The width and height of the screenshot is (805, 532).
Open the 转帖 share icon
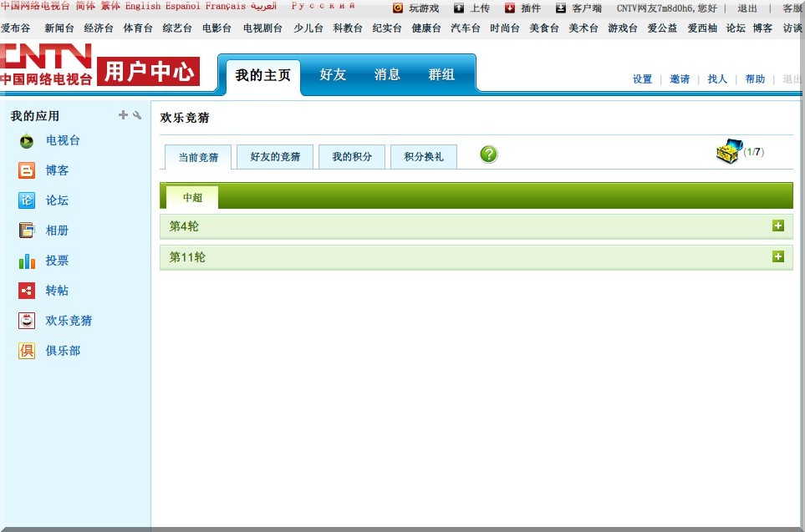[x=27, y=291]
